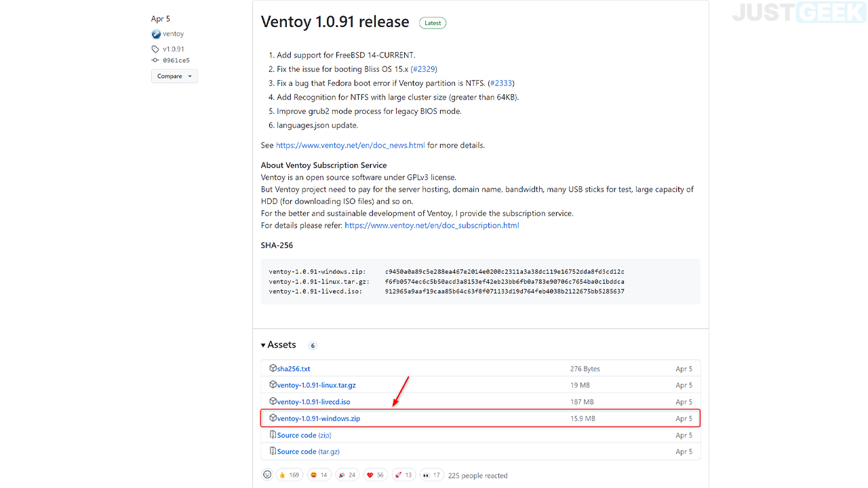Click the 15.9 MB size of windows.zip
Viewport: 868px width, 488px height.
(583, 418)
